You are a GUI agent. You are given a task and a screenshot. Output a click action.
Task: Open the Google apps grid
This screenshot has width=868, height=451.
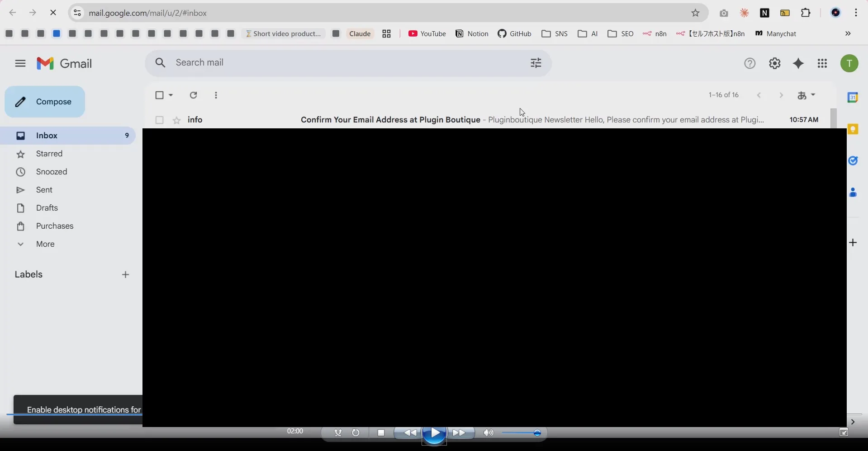pyautogui.click(x=823, y=63)
